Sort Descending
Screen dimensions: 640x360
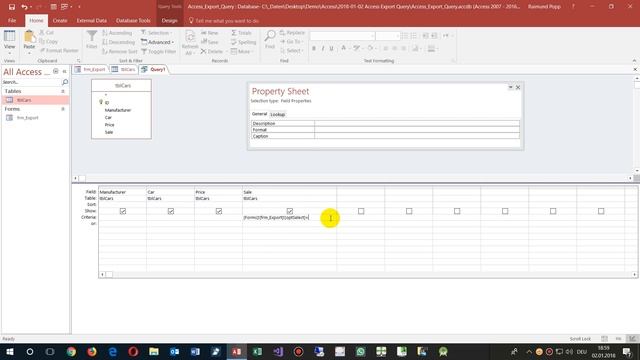coord(118,42)
